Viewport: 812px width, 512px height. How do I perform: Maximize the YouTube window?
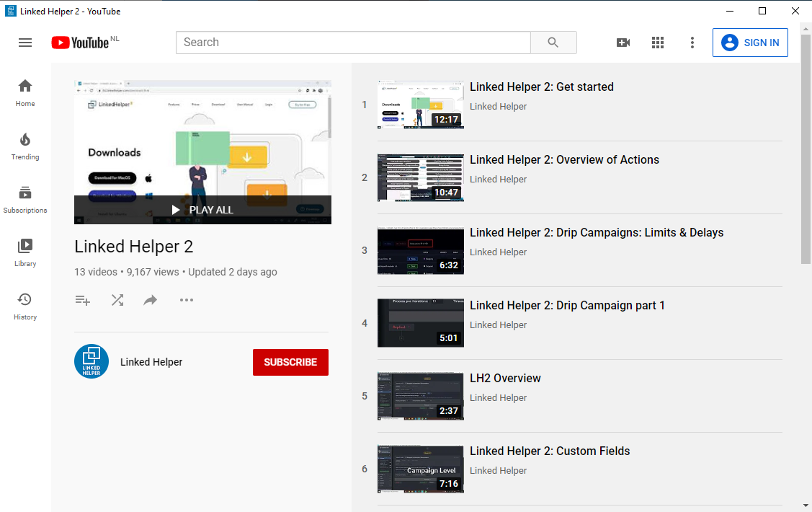(x=762, y=11)
